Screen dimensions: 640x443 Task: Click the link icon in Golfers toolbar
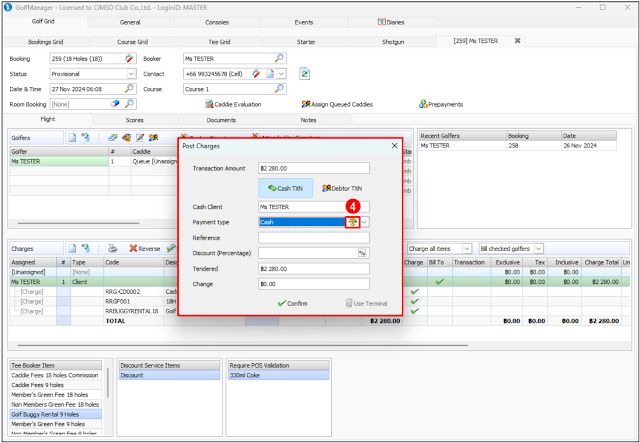coord(112,138)
